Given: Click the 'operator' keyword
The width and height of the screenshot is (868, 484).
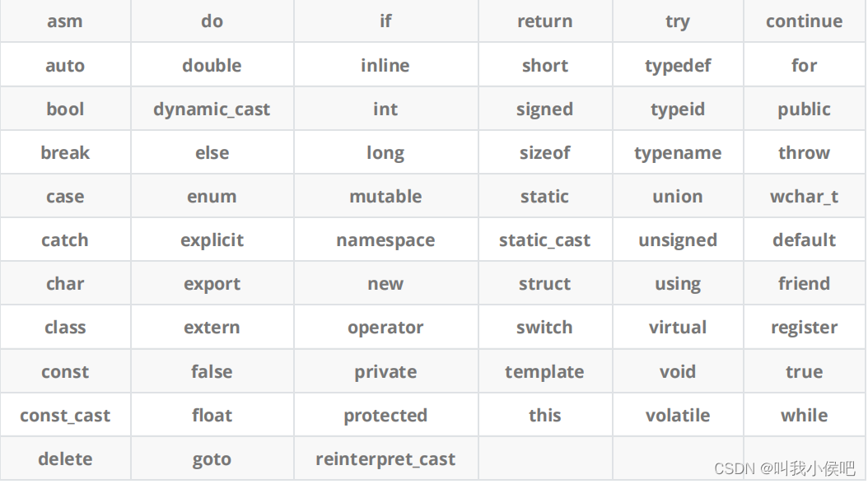Looking at the screenshot, I should point(385,328).
